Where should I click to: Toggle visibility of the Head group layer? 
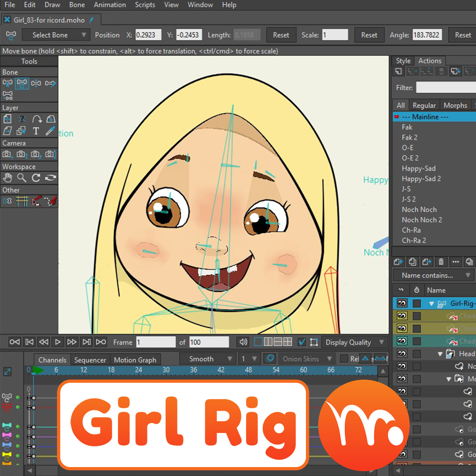coord(402,354)
